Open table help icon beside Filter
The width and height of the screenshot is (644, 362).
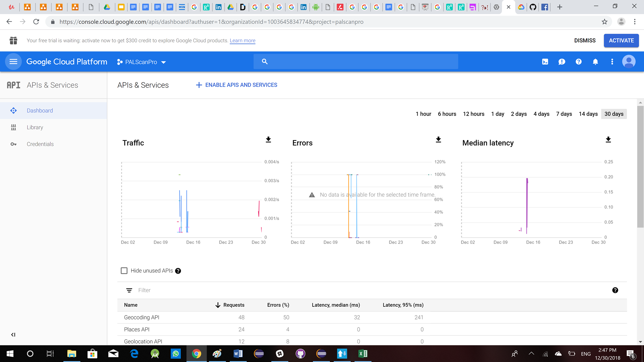click(x=615, y=290)
